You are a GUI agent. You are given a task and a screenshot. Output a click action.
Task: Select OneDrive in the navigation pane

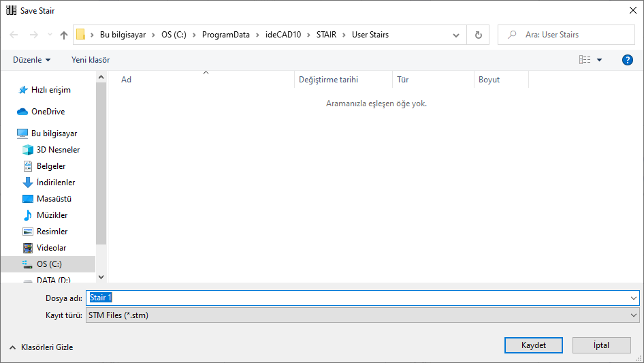pos(48,112)
